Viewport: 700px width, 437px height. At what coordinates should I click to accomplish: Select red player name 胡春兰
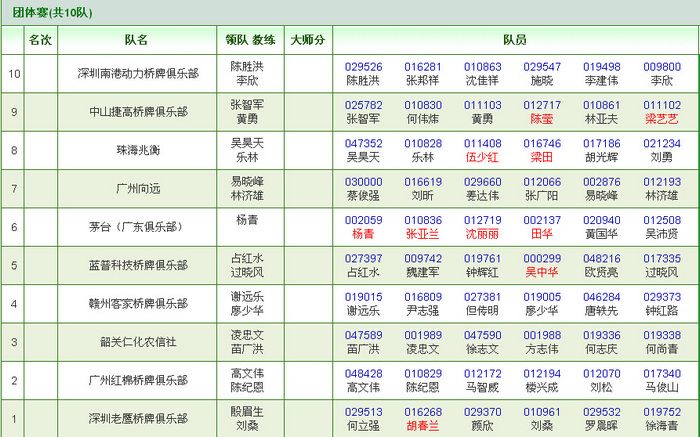pyautogui.click(x=423, y=426)
